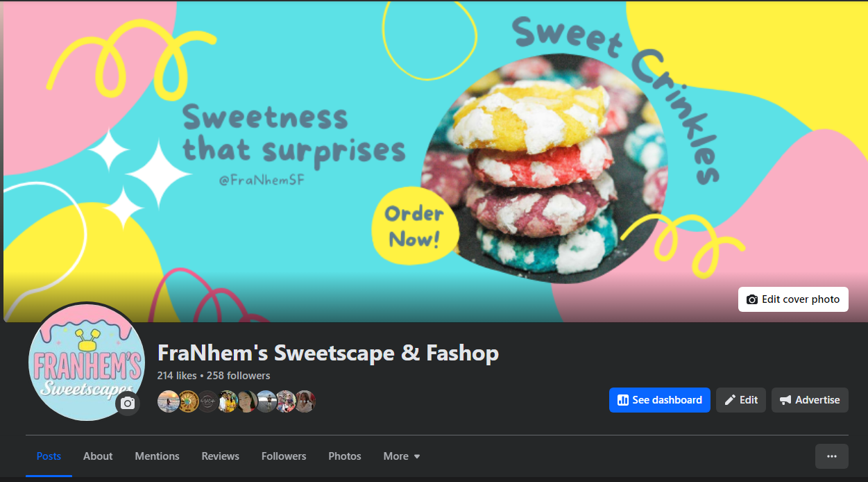Image resolution: width=868 pixels, height=482 pixels.
Task: Click the Advertise megaphone button
Action: coord(810,400)
